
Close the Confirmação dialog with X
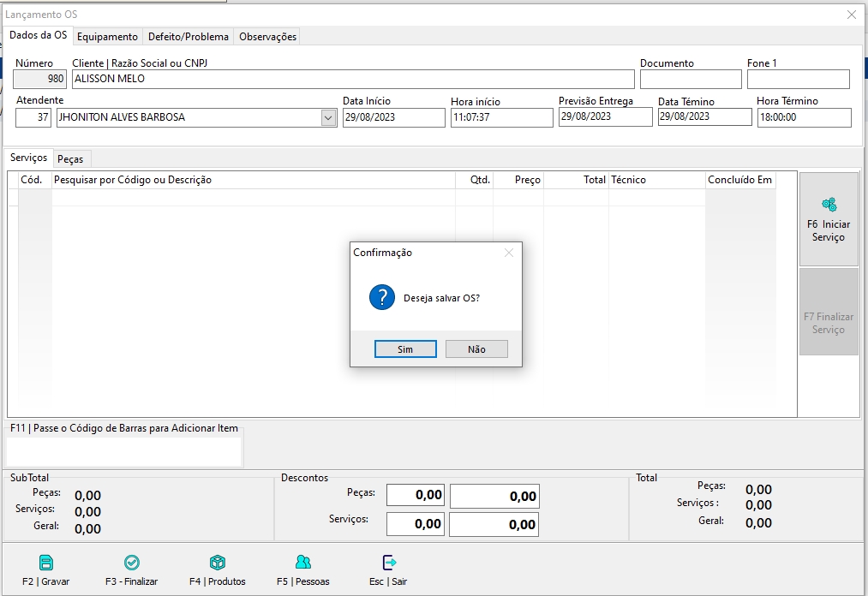pos(509,253)
